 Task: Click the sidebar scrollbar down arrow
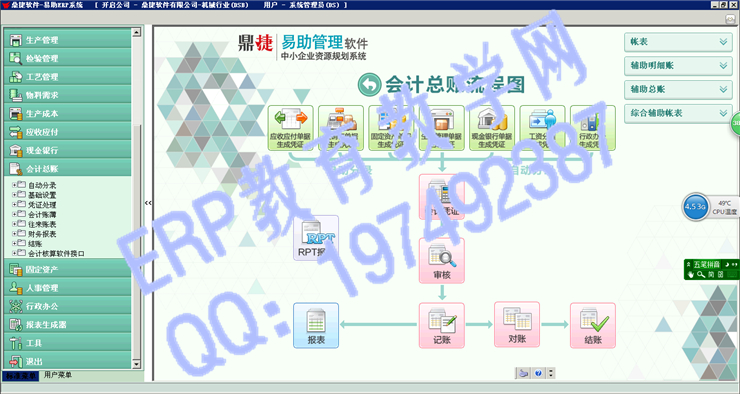(136, 364)
